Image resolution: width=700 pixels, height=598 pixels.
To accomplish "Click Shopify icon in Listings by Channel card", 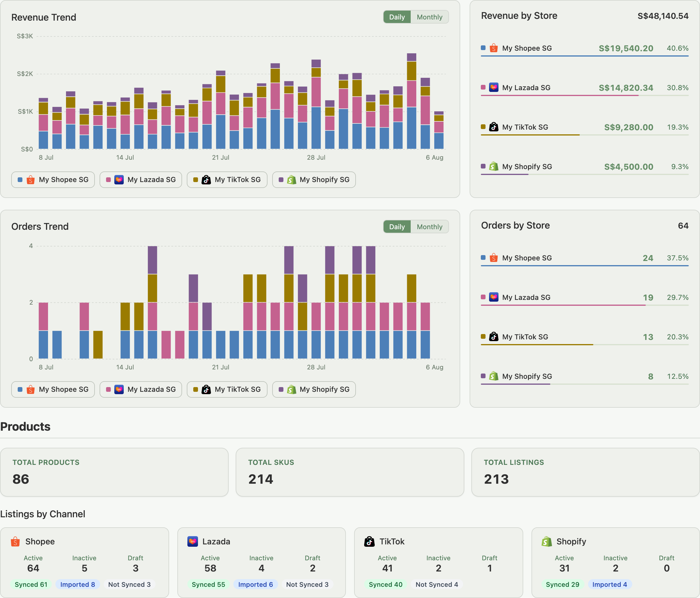I will pos(547,541).
